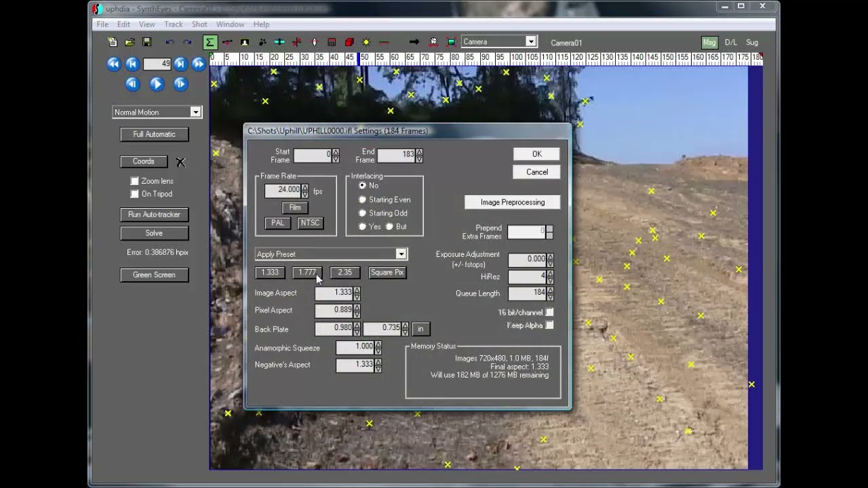Click the round clock-like toolbar icon
The width and height of the screenshot is (868, 488).
[x=433, y=42]
